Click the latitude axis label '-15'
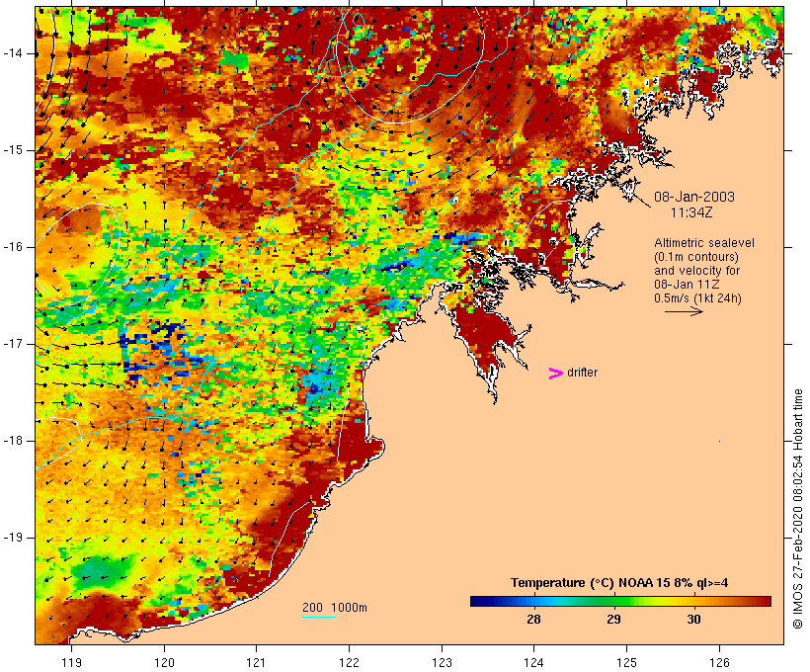Viewport: 810px width, 672px height. click(x=13, y=150)
